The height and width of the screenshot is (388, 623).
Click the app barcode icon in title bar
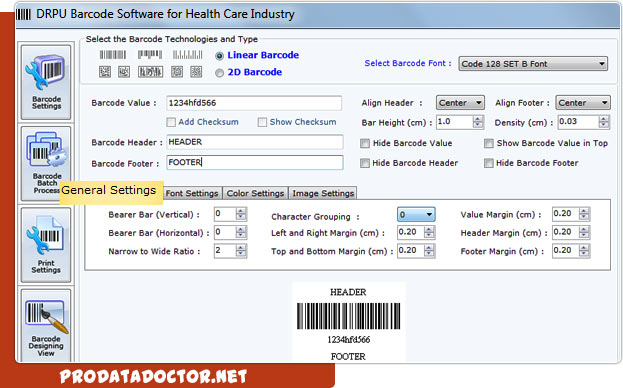click(x=23, y=14)
